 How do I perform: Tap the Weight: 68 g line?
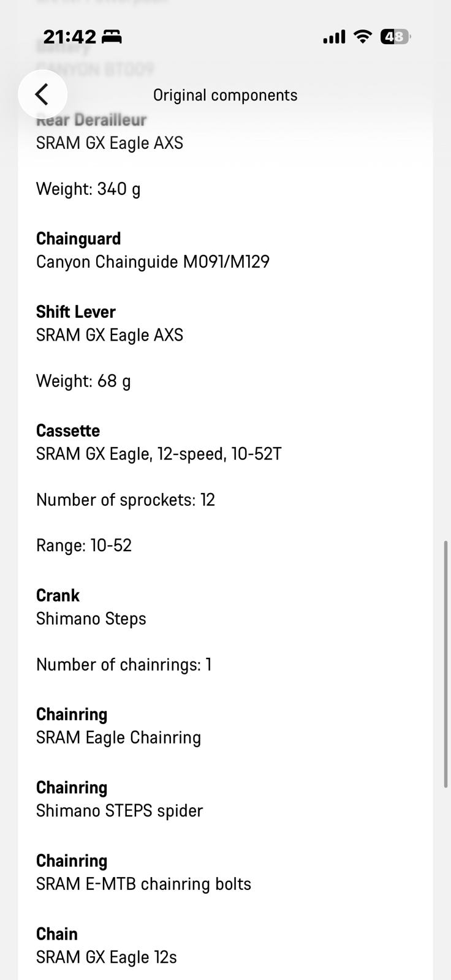83,381
